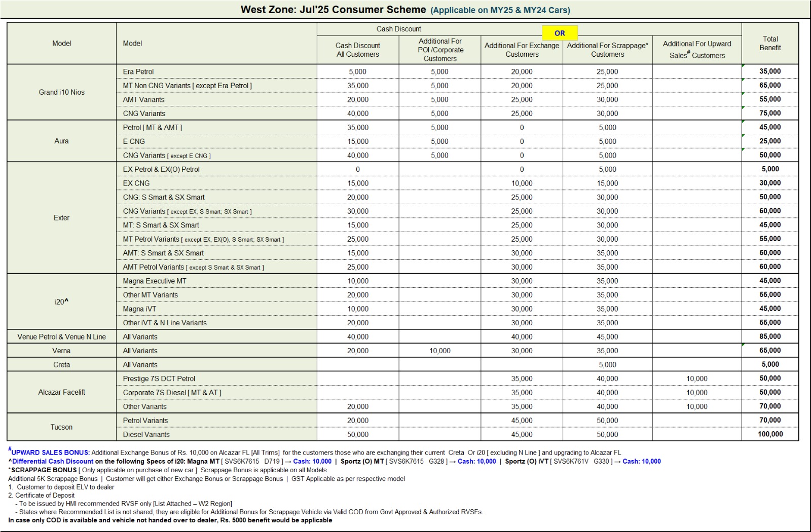
Task: Click 'Other iVT & N Line Variants'
Action: click(216, 323)
